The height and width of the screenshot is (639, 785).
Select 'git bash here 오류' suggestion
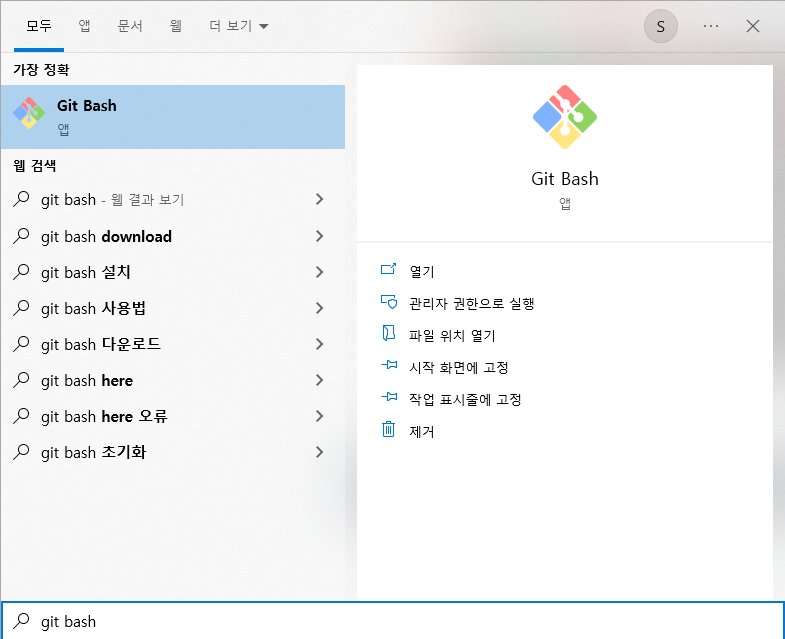[173, 416]
